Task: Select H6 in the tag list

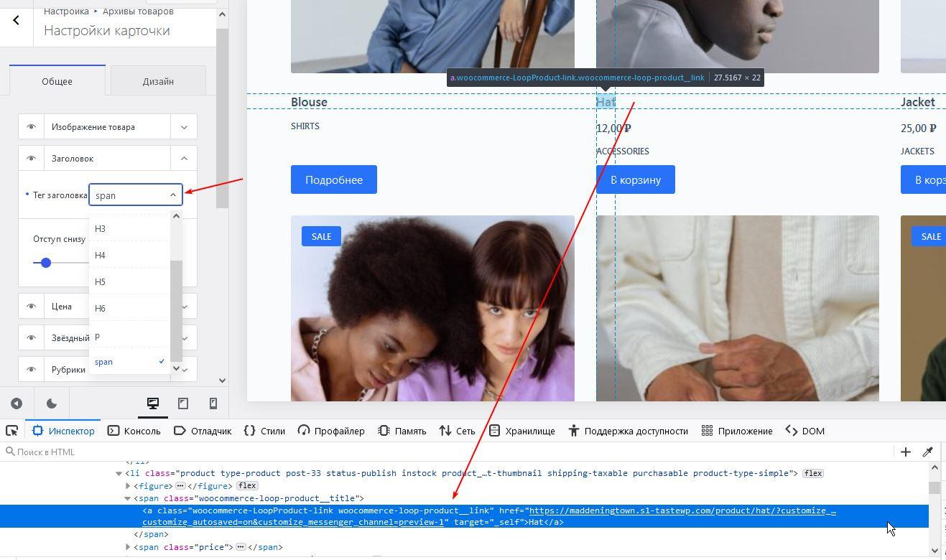Action: click(x=129, y=309)
